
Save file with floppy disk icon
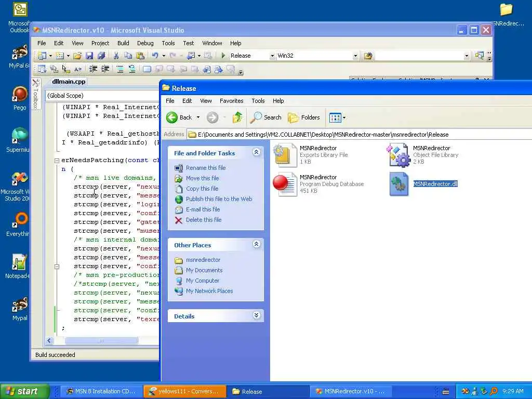89,56
